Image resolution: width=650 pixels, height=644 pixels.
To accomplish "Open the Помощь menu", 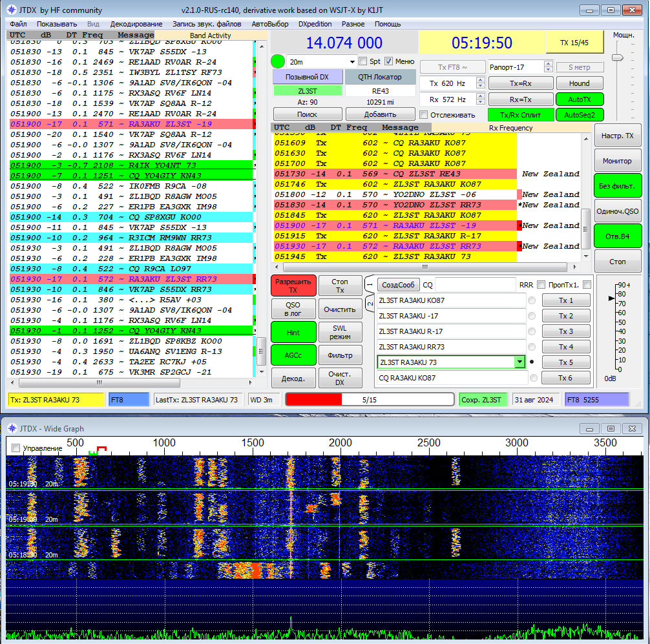I will tap(388, 24).
